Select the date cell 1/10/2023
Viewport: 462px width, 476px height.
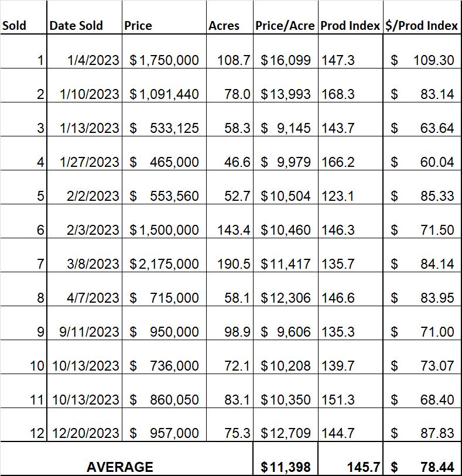84,85
